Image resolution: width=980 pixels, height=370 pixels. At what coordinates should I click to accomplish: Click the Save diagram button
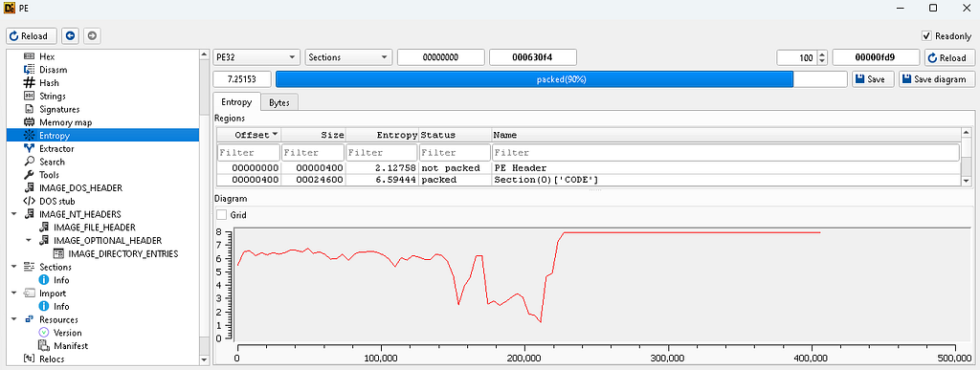tap(936, 79)
